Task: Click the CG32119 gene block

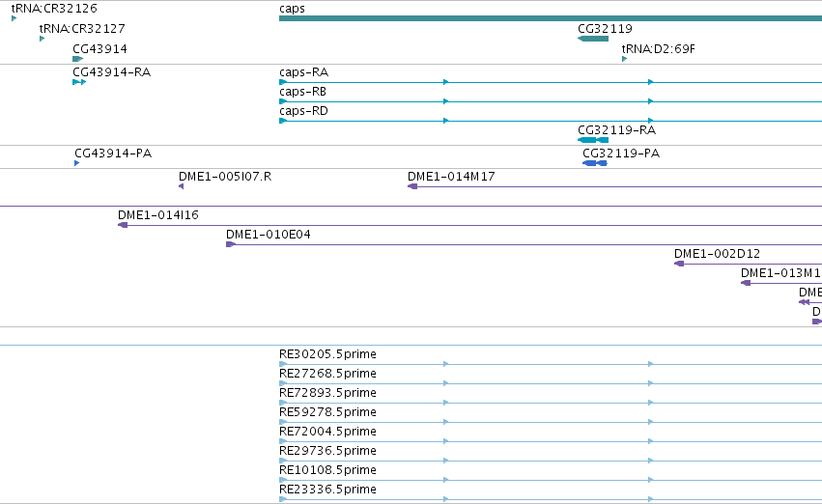Action: [593, 39]
